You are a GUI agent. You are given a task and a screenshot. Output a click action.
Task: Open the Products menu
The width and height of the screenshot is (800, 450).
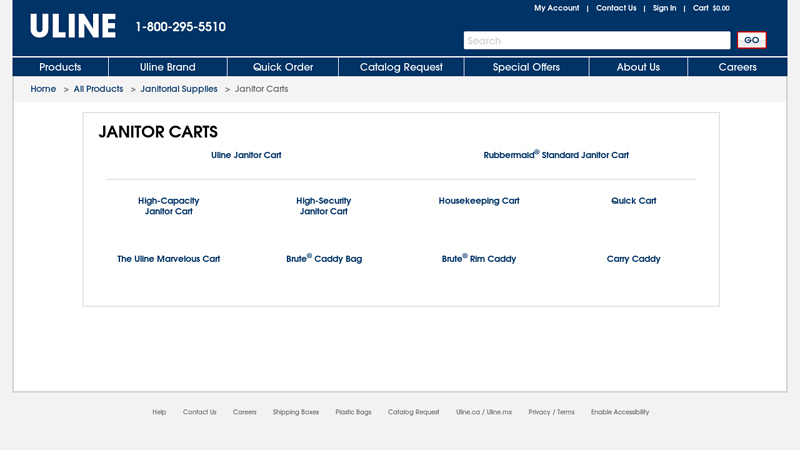60,67
